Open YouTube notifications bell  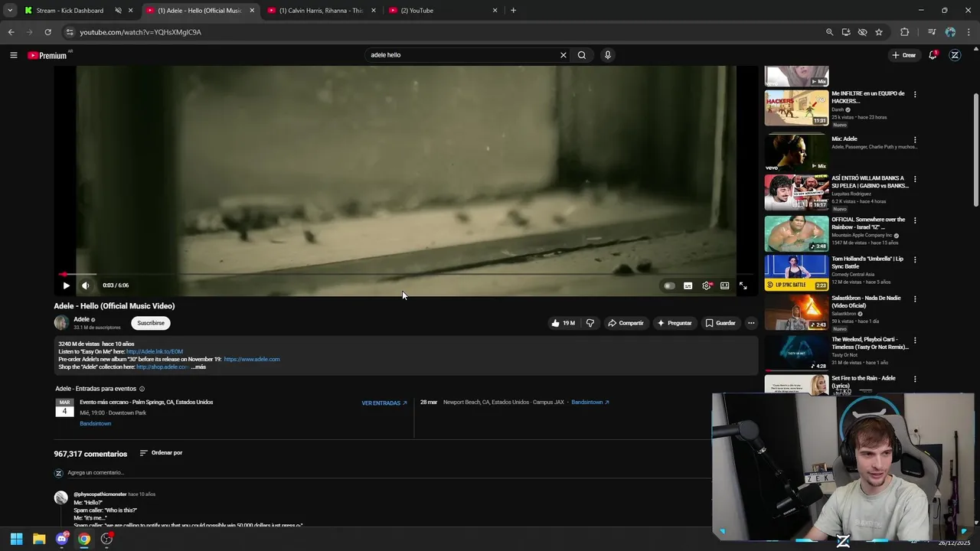(933, 55)
